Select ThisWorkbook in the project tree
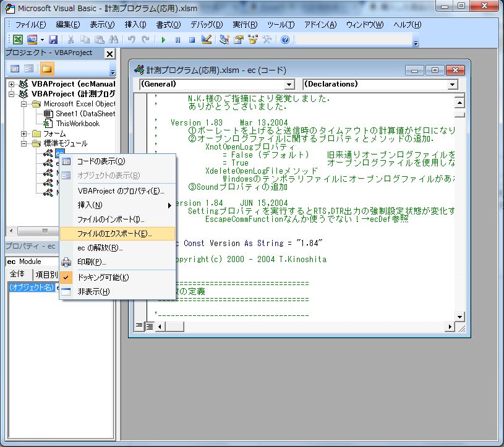 click(x=72, y=124)
